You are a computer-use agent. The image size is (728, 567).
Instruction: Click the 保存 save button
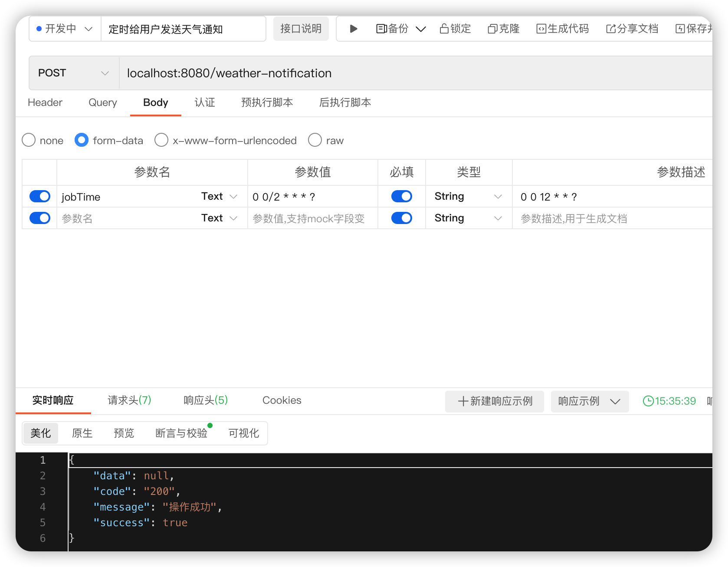[x=694, y=29]
